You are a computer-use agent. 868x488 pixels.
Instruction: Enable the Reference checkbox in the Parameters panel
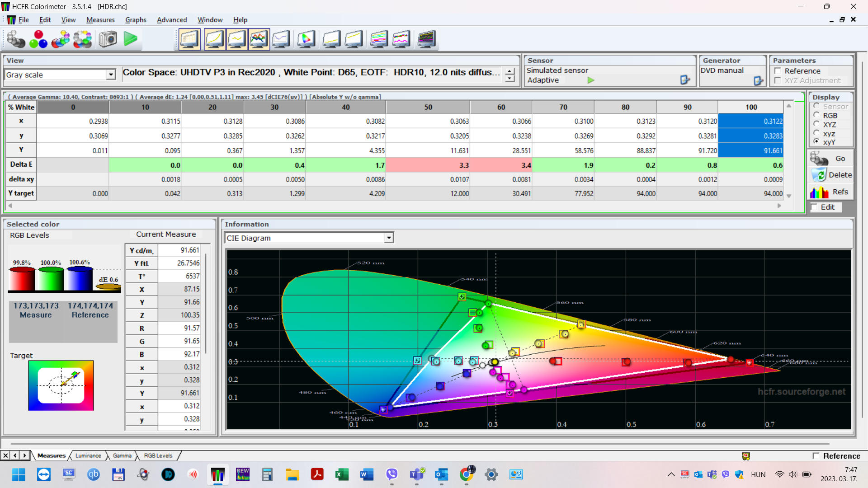[778, 71]
